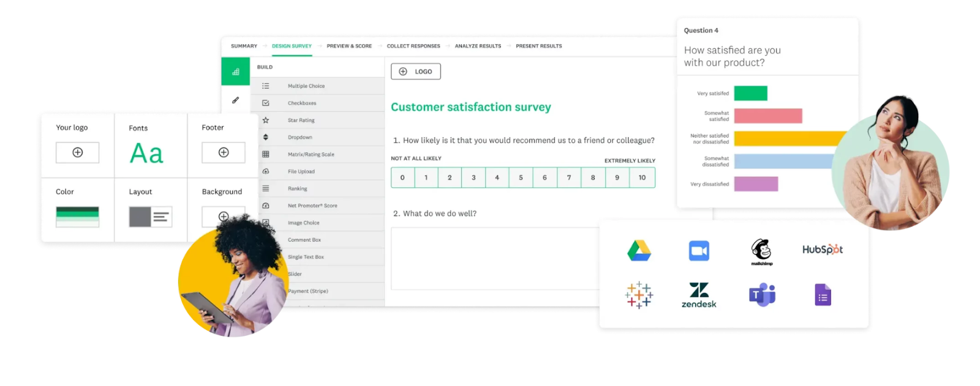Click the Zendesk integration logo
980x386 pixels.
pos(699,295)
